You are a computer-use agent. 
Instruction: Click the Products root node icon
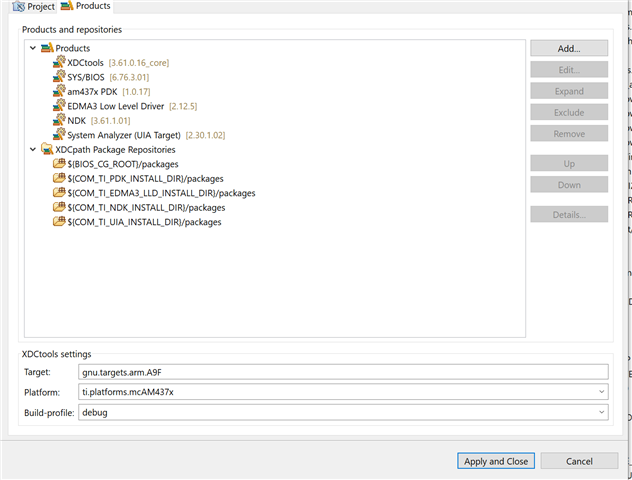pos(47,48)
